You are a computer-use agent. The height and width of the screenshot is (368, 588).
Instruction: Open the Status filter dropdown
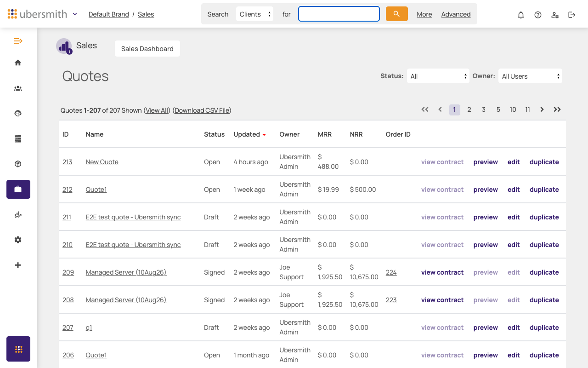point(438,76)
